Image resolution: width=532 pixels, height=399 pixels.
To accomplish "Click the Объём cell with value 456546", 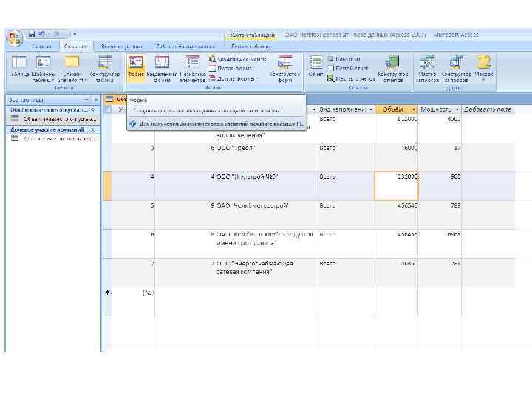I will pyautogui.click(x=397, y=215).
